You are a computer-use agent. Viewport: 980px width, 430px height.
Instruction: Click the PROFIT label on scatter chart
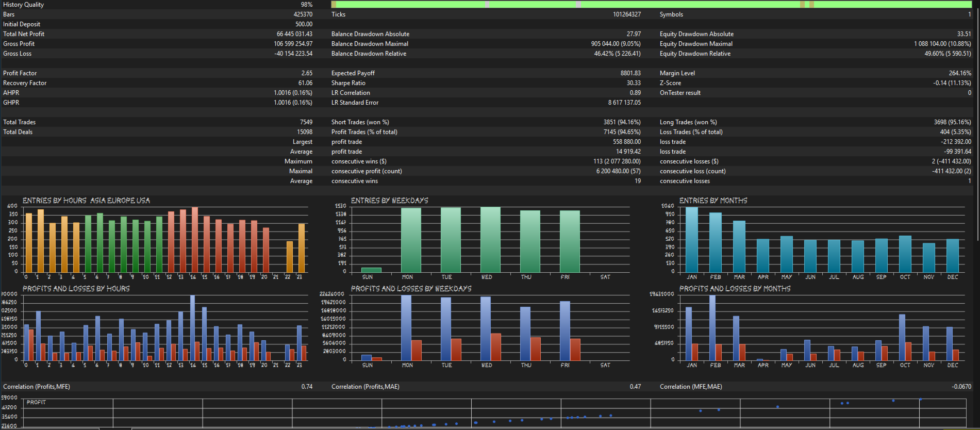36,402
